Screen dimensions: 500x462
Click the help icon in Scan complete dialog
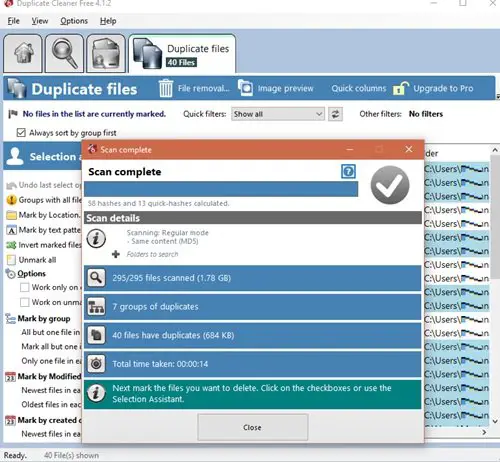[x=348, y=172]
